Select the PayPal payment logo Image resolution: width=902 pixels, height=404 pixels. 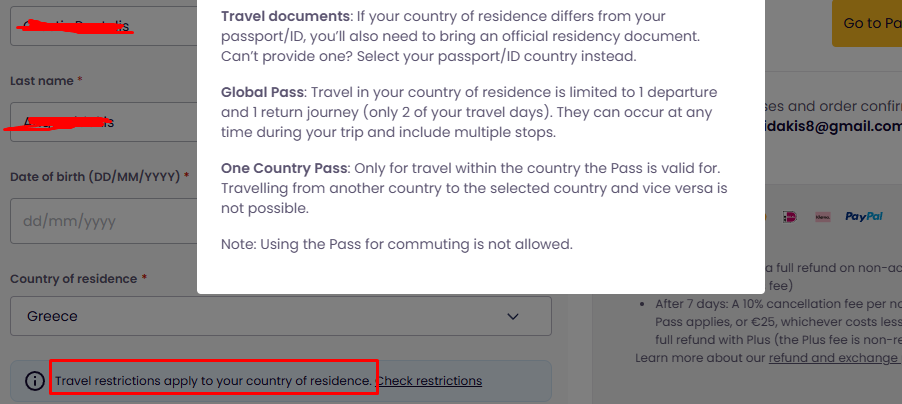pos(863,215)
